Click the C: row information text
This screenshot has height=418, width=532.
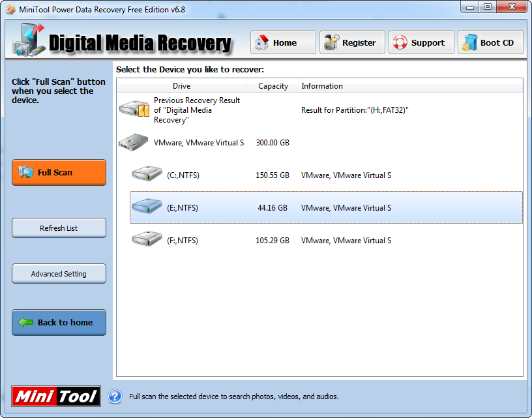[346, 175]
